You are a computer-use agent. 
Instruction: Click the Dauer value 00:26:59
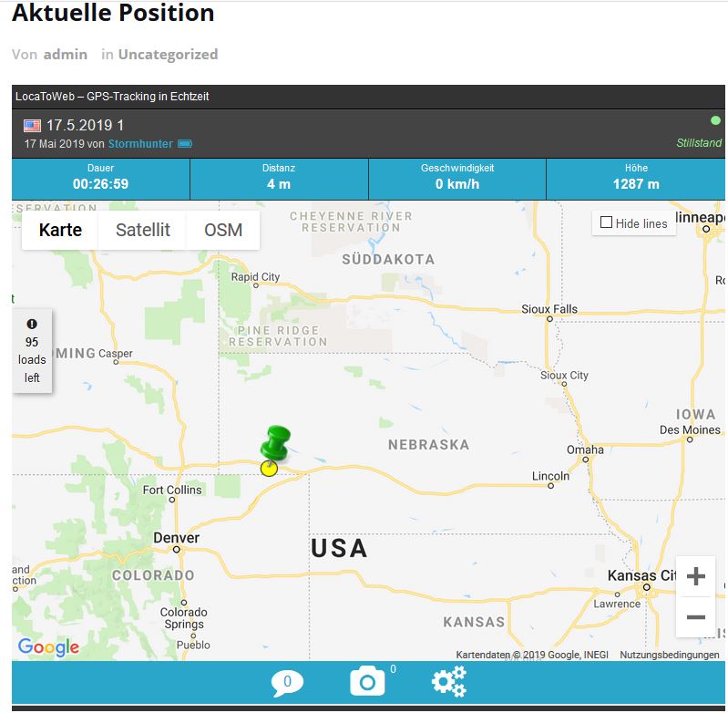[x=100, y=184]
